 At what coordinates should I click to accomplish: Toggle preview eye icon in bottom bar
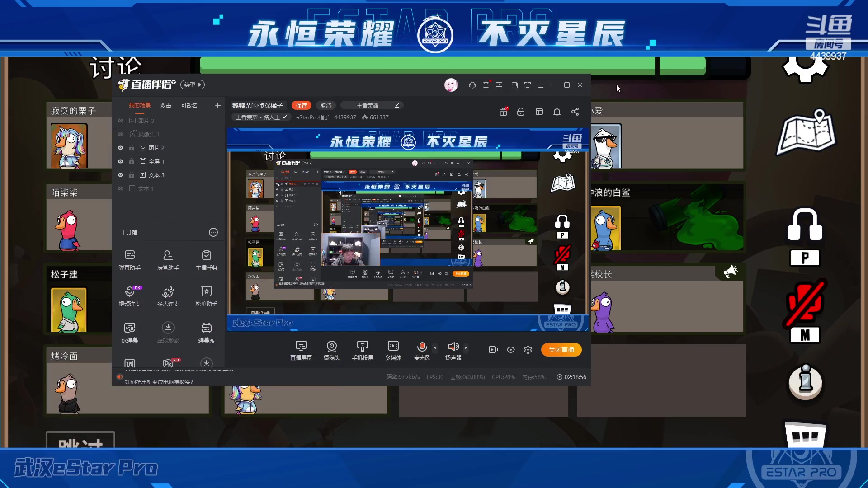tap(511, 350)
